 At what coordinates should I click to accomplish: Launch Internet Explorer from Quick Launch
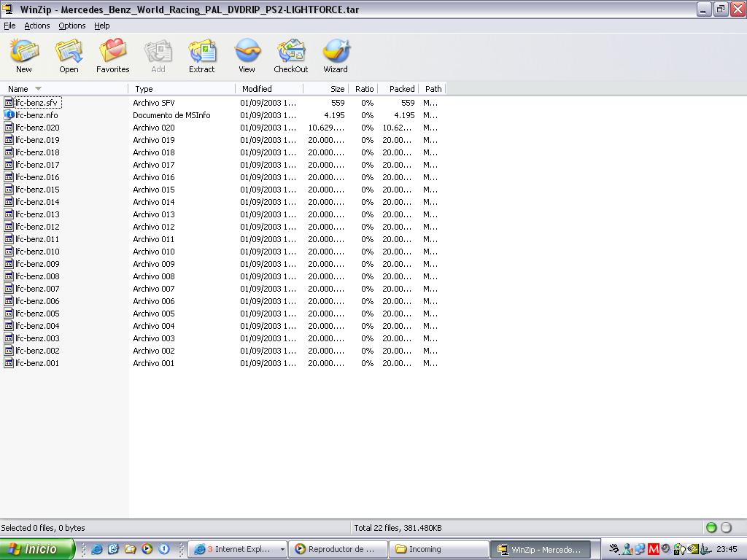(97, 549)
